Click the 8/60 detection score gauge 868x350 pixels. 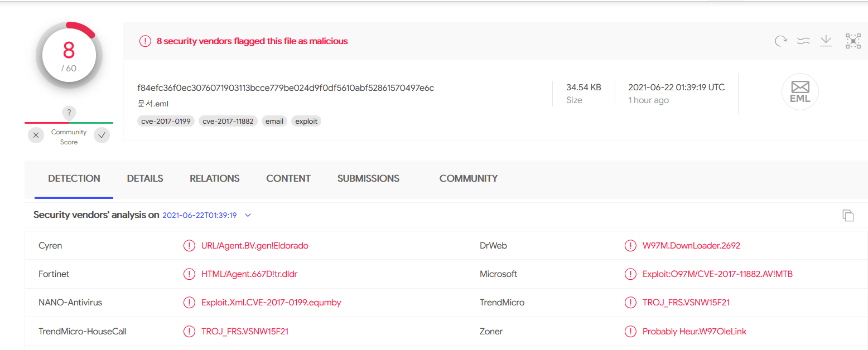click(x=69, y=56)
